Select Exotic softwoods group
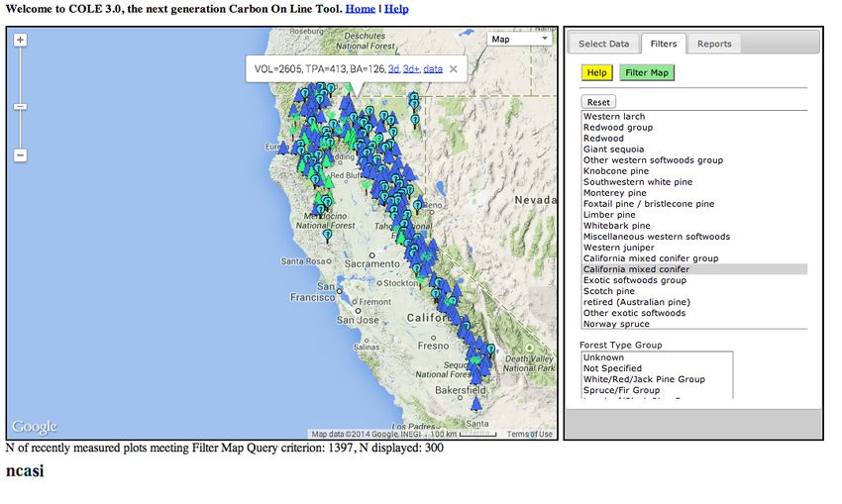The image size is (842, 504). pos(694,280)
